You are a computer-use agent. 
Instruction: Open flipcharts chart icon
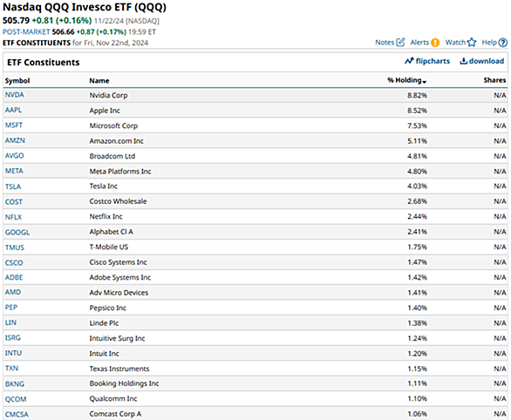coord(409,61)
